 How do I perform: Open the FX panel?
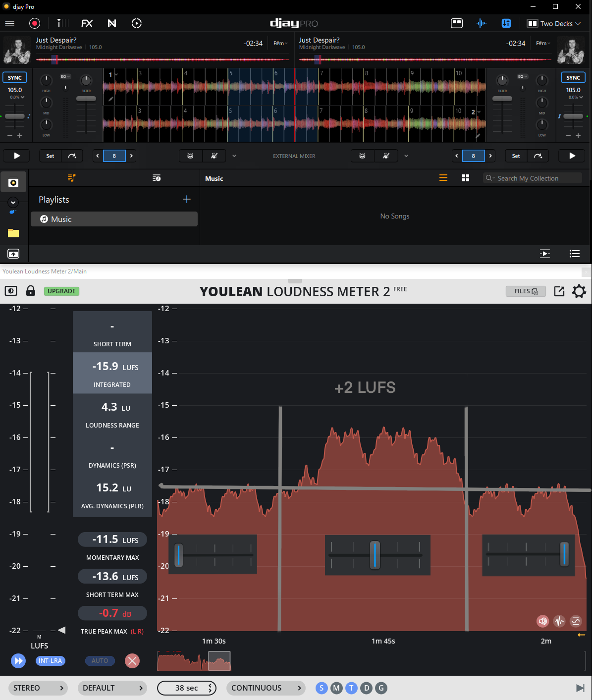click(x=87, y=23)
